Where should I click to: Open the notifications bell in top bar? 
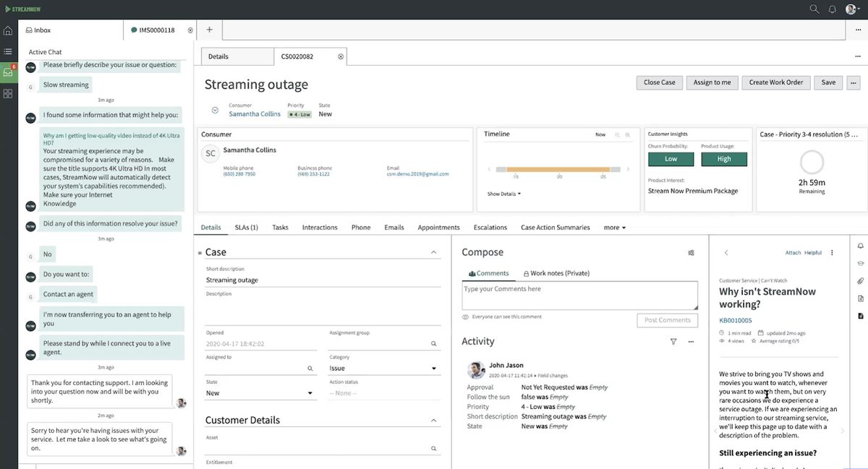[833, 9]
